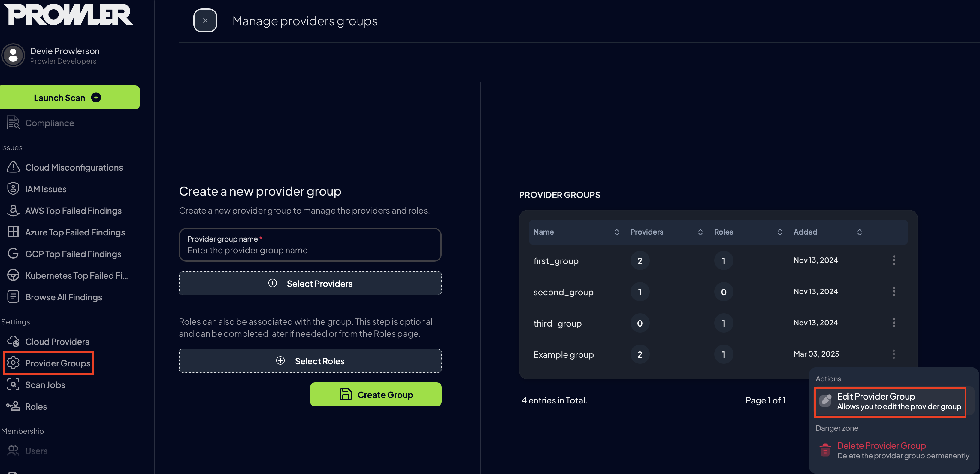Screen dimensions: 980x474
Task: Select Delete Provider Group in Danger zone
Action: [882, 446]
